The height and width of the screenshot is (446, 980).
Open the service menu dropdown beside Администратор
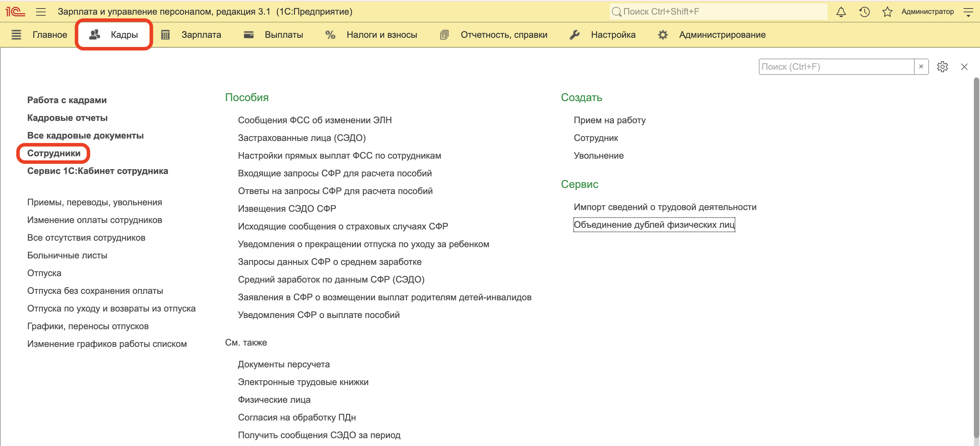click(x=968, y=12)
